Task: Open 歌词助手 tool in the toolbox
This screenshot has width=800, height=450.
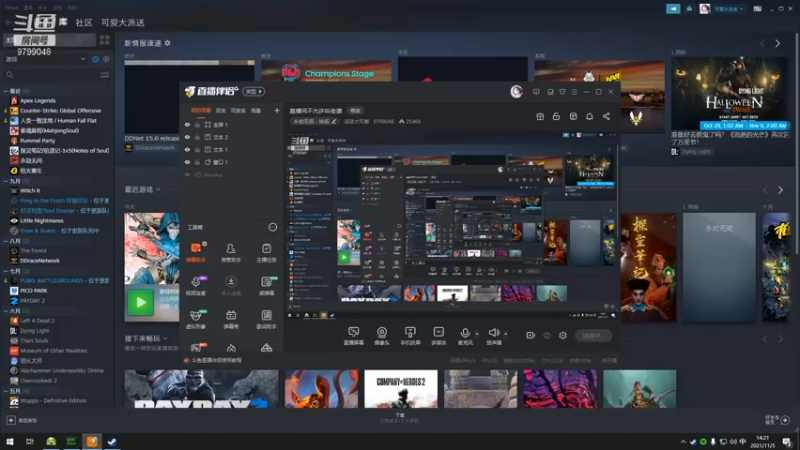Action: click(266, 319)
